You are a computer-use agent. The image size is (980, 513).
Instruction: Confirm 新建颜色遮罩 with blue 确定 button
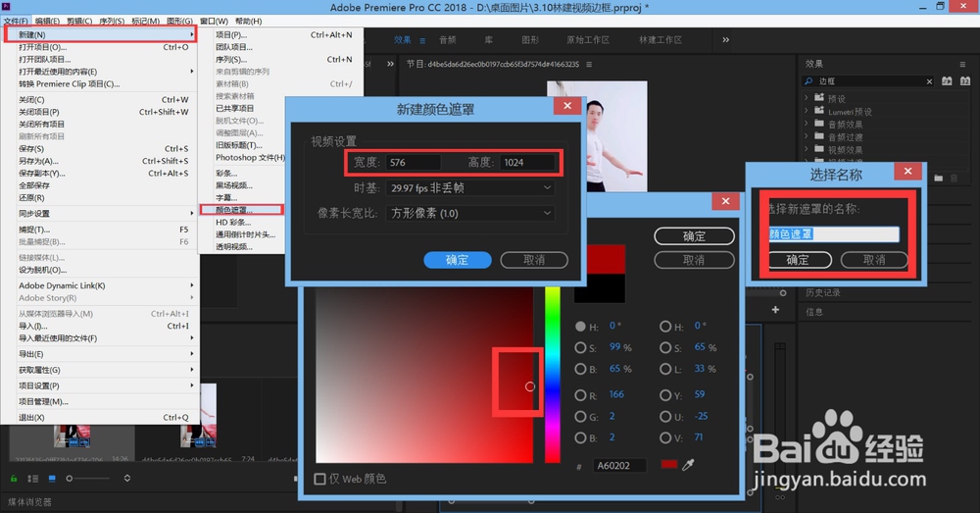[458, 260]
